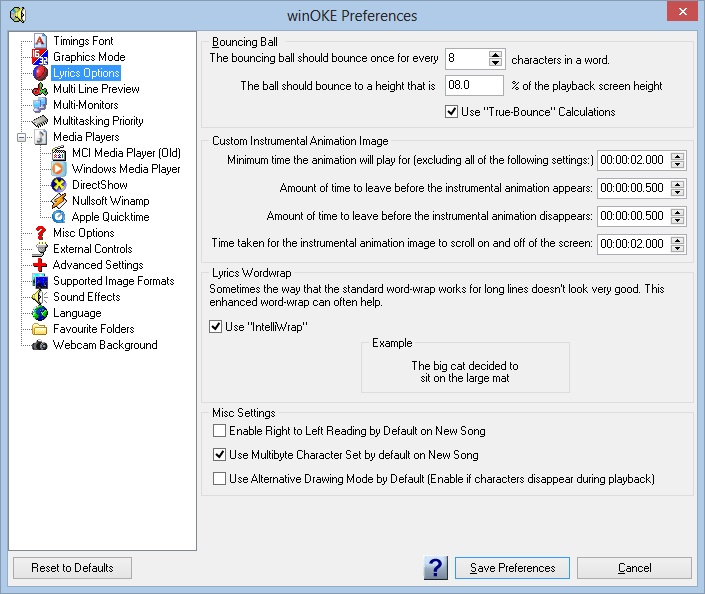Uncheck the Use "IntelliWrap" option
This screenshot has height=594, width=705.
click(x=216, y=326)
